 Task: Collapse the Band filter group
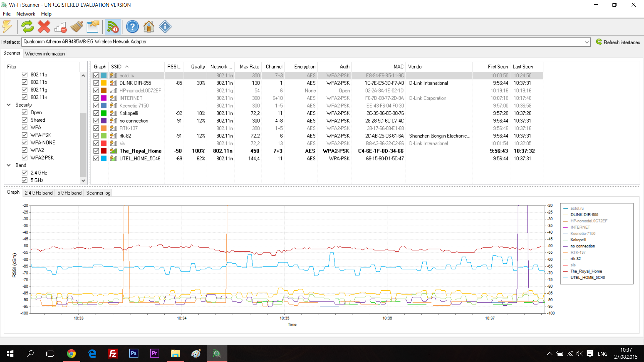coord(9,165)
